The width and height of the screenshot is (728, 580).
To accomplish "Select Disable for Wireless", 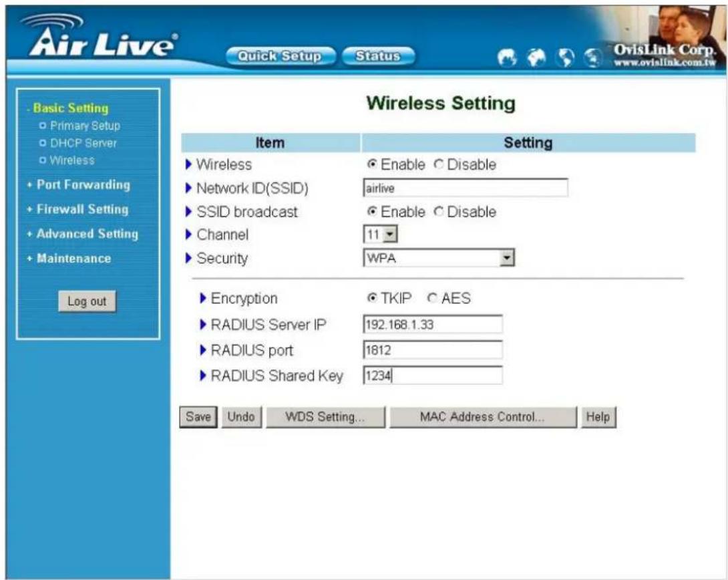I will (x=438, y=164).
